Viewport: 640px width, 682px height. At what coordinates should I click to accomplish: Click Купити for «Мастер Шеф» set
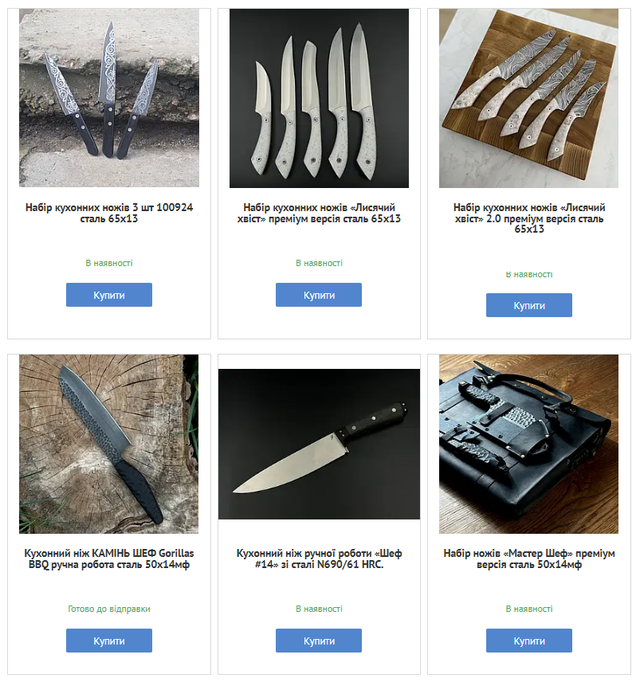(x=529, y=640)
